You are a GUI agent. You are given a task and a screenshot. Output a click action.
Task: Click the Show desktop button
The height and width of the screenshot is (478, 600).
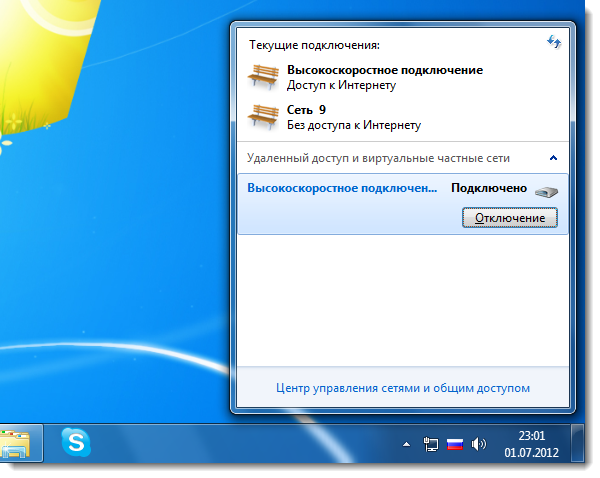[x=578, y=443]
